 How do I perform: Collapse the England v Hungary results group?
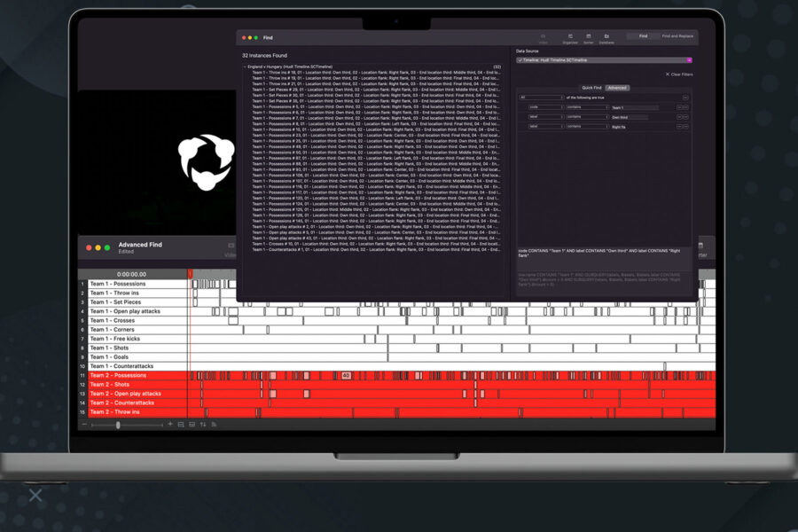click(x=246, y=66)
